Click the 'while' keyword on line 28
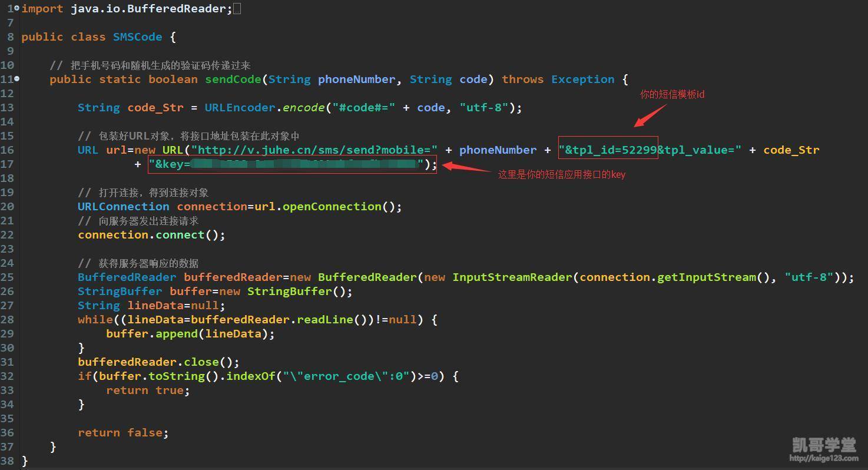Viewport: 868px width, 470px height. (x=95, y=320)
